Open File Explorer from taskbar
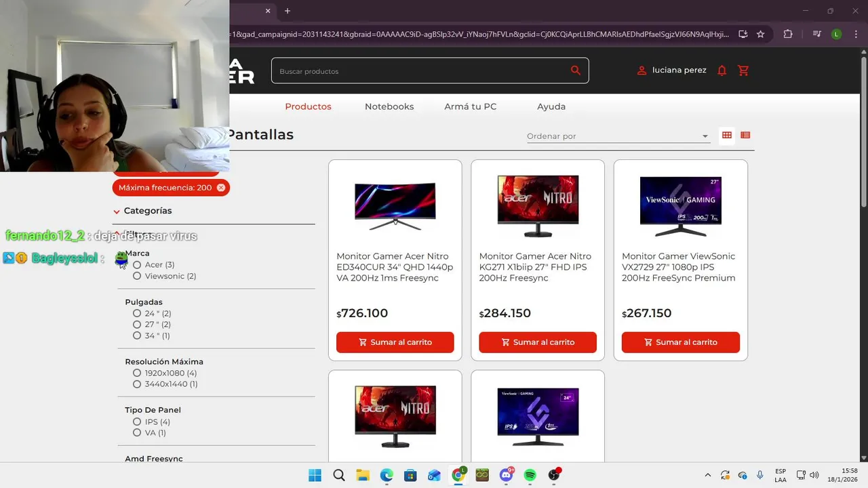The height and width of the screenshot is (488, 868). 363,475
